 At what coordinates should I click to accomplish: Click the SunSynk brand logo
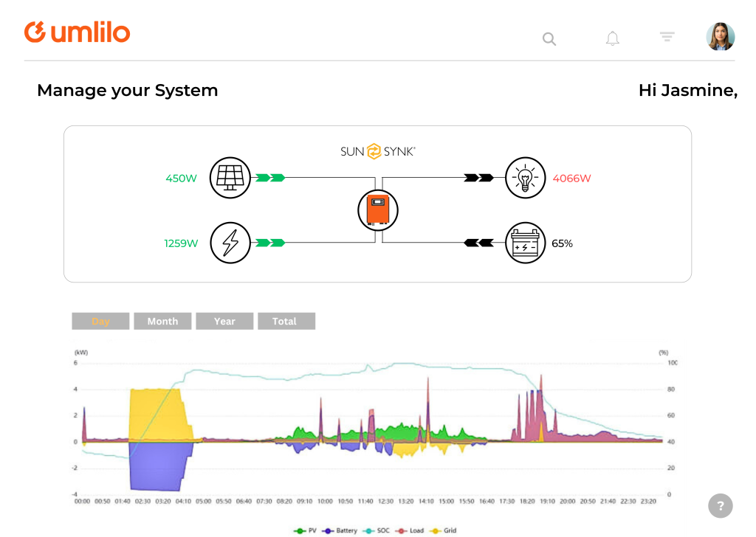pos(377,151)
